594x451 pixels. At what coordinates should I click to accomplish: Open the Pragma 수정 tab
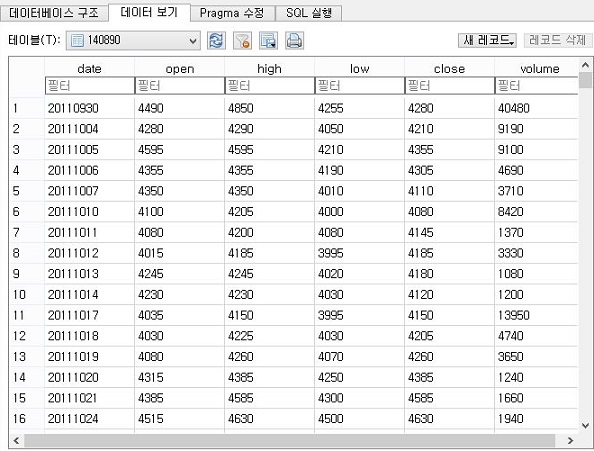[x=232, y=13]
